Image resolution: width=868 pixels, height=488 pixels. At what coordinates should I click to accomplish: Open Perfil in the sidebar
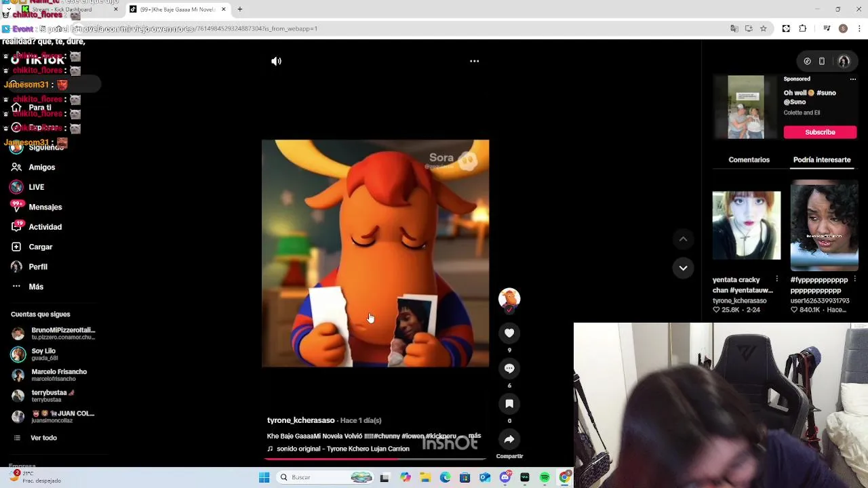pyautogui.click(x=29, y=267)
